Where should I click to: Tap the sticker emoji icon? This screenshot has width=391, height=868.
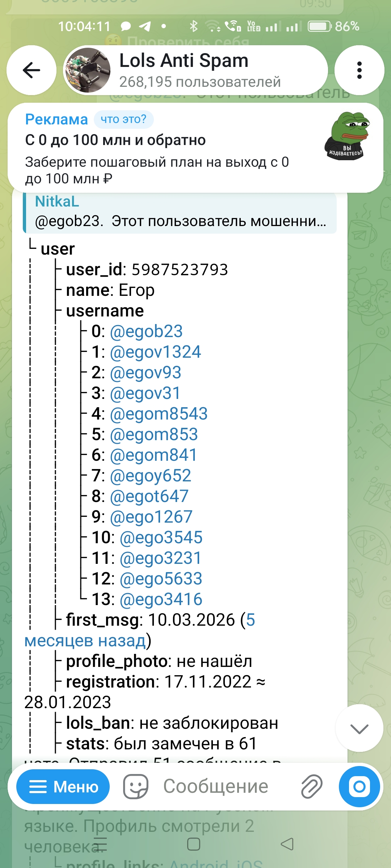pyautogui.click(x=136, y=787)
